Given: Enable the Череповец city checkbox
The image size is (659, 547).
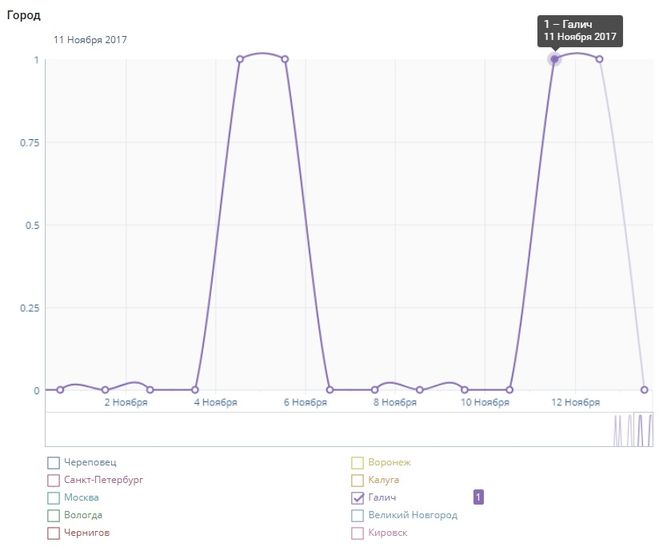Looking at the screenshot, I should tap(53, 463).
